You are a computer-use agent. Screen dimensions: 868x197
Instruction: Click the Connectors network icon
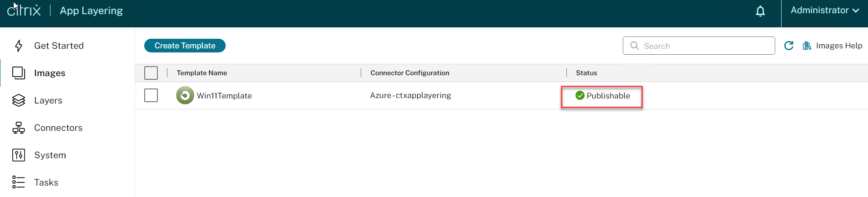(19, 128)
